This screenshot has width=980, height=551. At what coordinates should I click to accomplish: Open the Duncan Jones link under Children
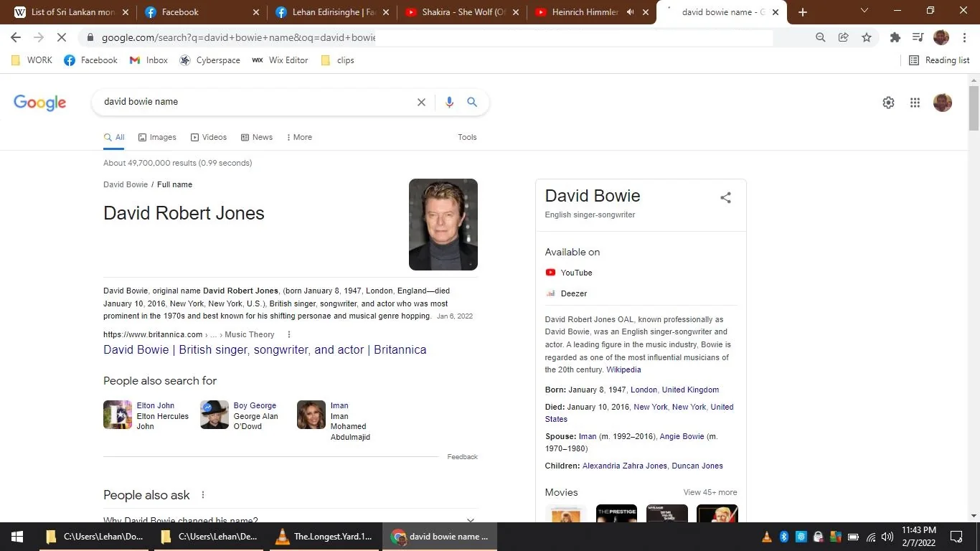coord(697,466)
